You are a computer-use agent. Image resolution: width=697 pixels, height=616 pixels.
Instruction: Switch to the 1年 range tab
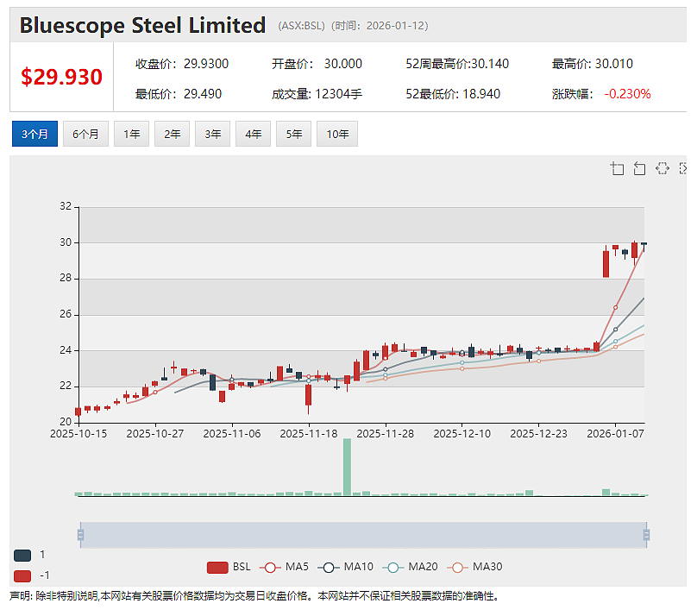tap(131, 134)
